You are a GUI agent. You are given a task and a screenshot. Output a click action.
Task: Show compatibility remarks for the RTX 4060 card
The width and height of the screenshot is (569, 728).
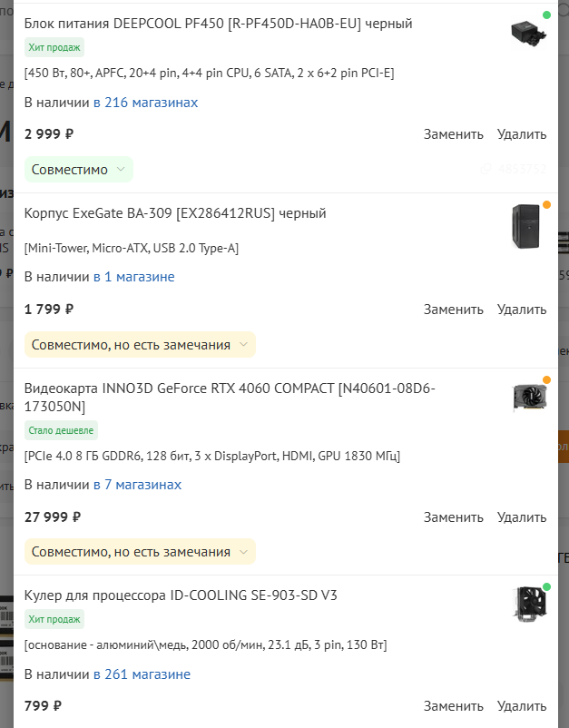click(140, 552)
